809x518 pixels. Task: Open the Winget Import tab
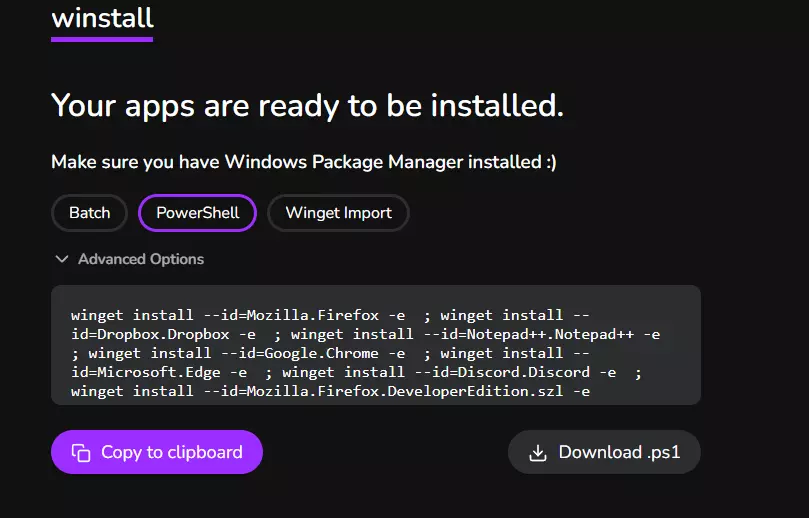point(338,213)
